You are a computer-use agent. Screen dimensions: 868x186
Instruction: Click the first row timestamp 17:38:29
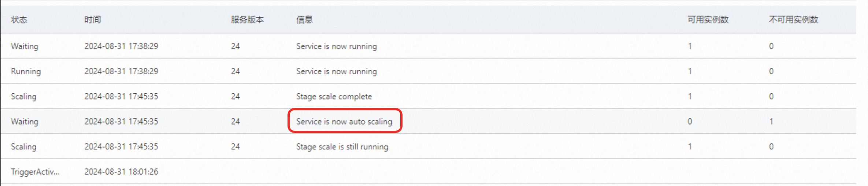pyautogui.click(x=121, y=46)
